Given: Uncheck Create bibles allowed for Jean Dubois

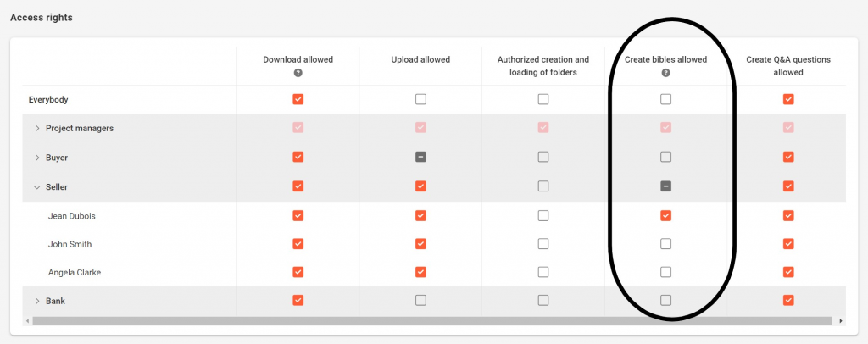Looking at the screenshot, I should [x=665, y=215].
